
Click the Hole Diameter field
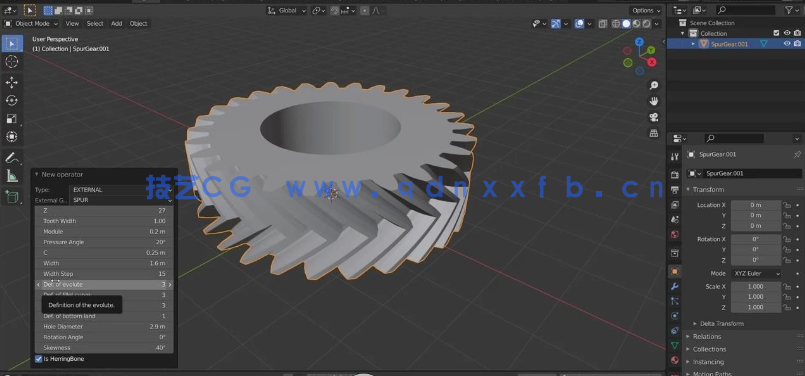[104, 327]
